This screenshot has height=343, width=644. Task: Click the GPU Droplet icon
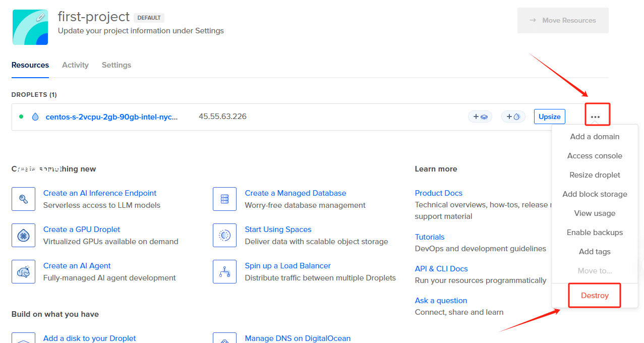(x=23, y=236)
